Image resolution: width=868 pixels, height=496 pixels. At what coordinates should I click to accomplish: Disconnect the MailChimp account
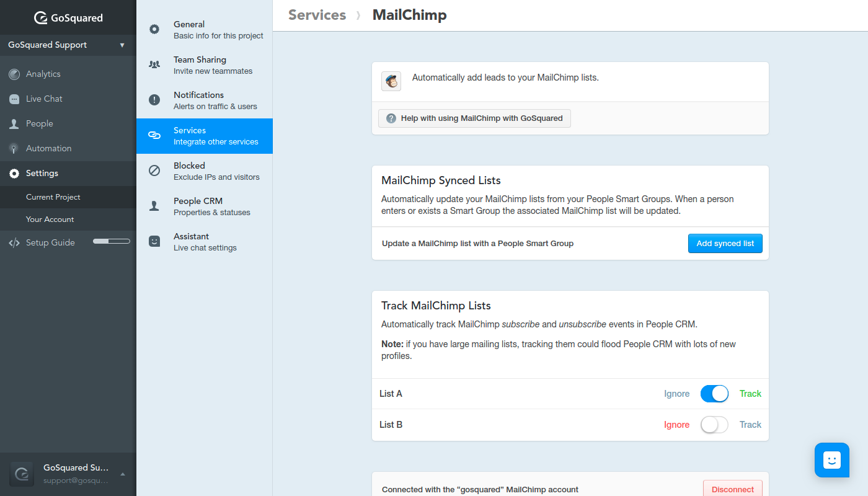pyautogui.click(x=733, y=489)
